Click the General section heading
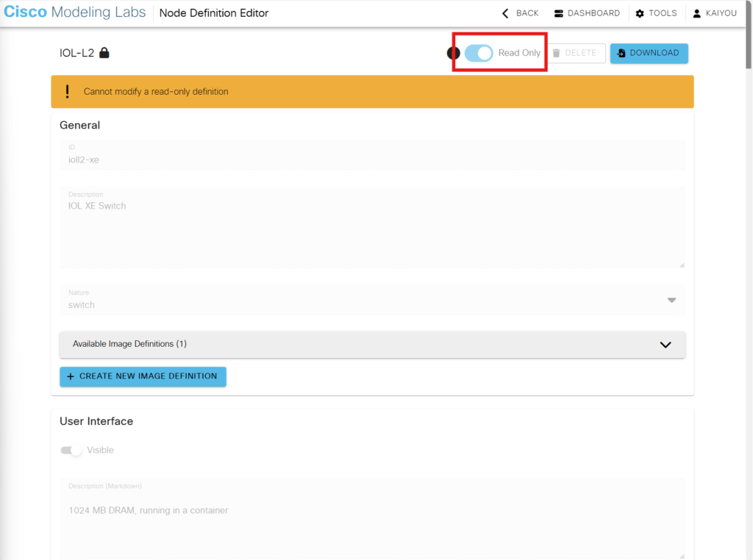 79,125
